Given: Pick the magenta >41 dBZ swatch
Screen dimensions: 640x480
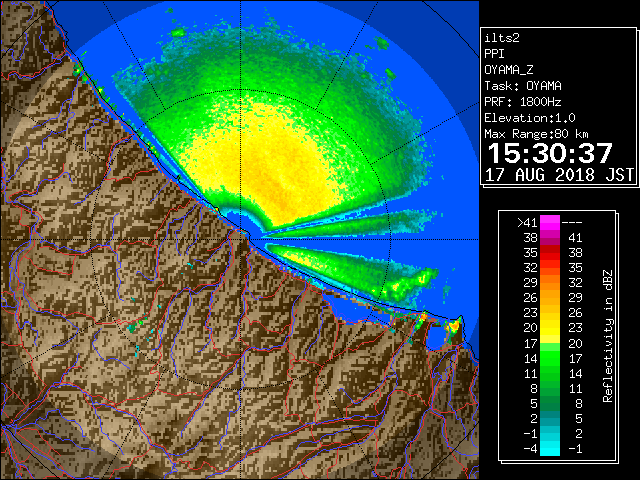Looking at the screenshot, I should pyautogui.click(x=550, y=222).
